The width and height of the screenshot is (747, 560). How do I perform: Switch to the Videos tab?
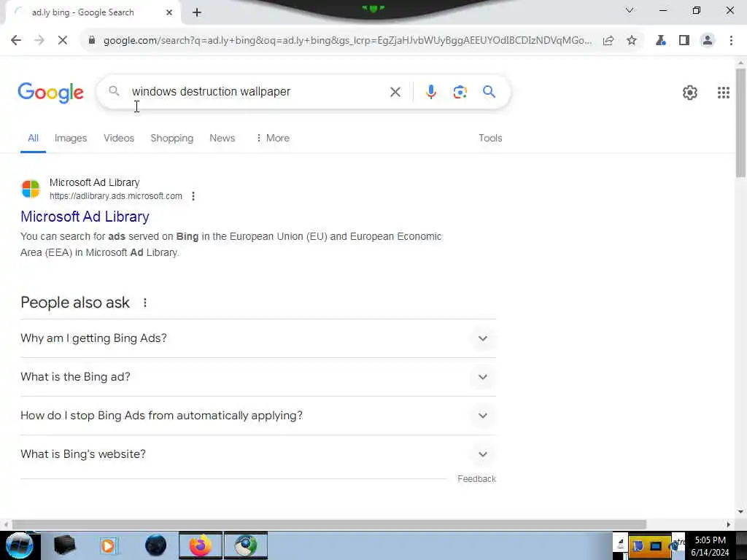point(119,138)
